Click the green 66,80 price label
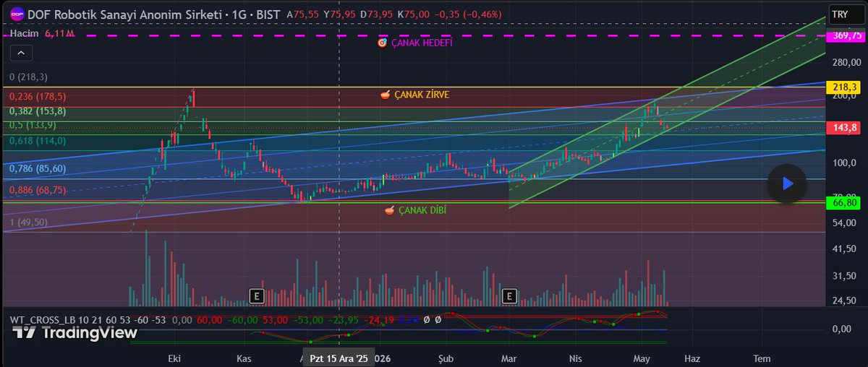The height and width of the screenshot is (367, 868). pyautogui.click(x=845, y=204)
